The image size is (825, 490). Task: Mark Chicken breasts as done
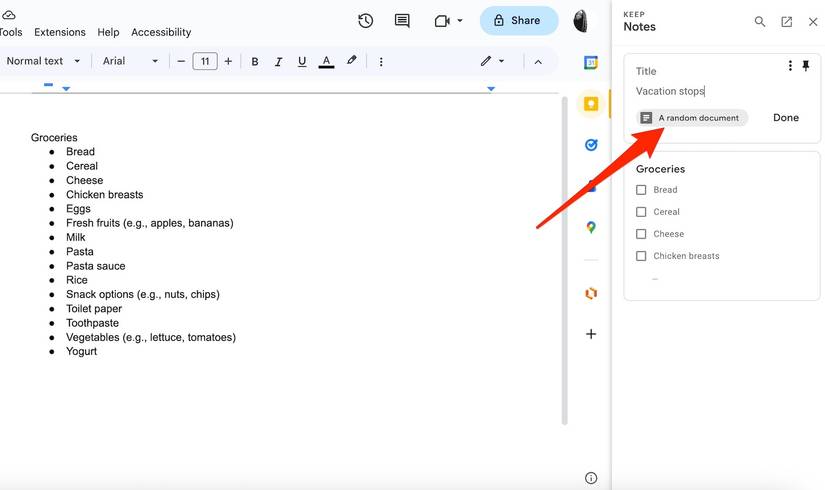642,256
